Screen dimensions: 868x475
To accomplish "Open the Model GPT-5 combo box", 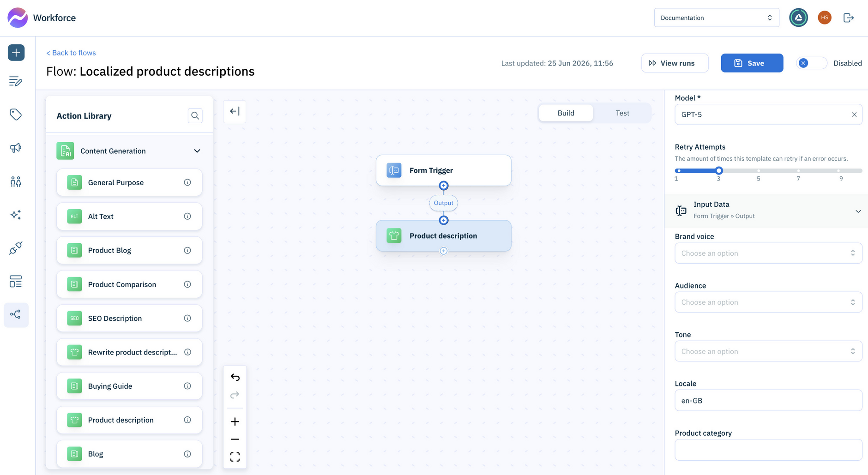I will (x=768, y=114).
